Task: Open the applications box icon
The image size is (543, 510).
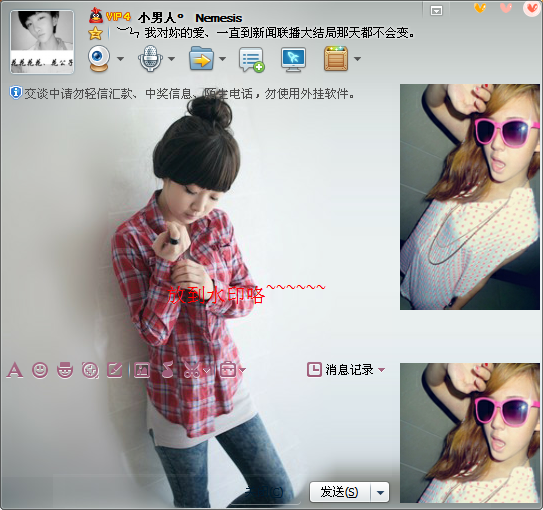Action: point(336,59)
